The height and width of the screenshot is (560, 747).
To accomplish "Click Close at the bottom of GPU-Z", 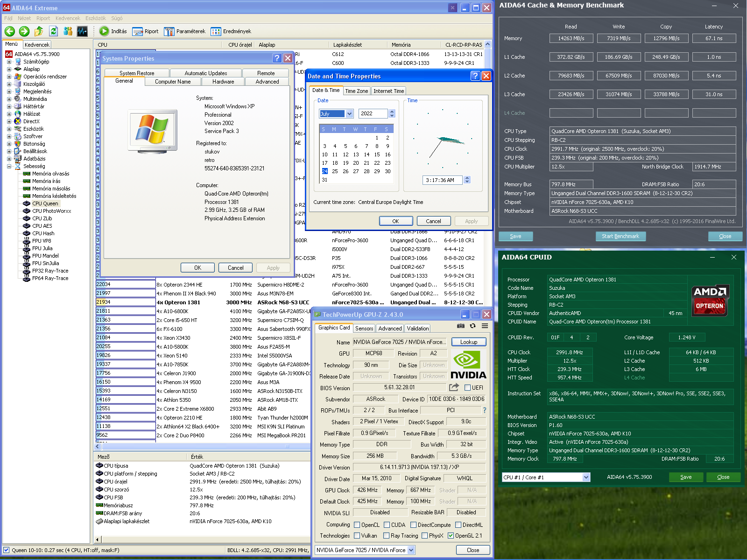I will tap(473, 550).
